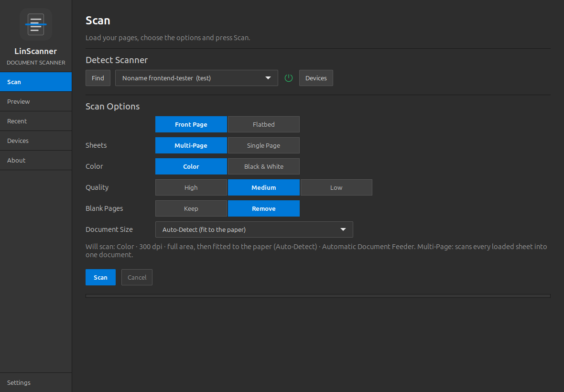Click the 'Document Size' label
Viewport: 564px width, 392px height.
(109, 229)
